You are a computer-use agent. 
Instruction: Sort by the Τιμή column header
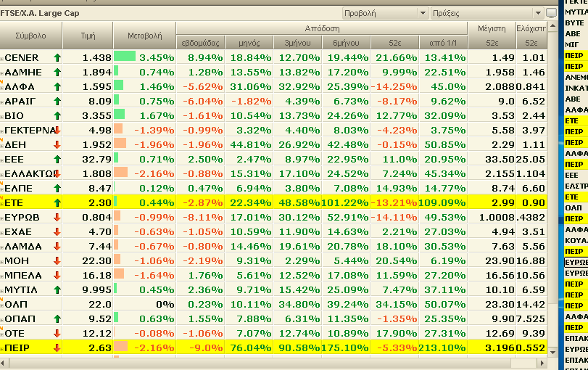[88, 36]
